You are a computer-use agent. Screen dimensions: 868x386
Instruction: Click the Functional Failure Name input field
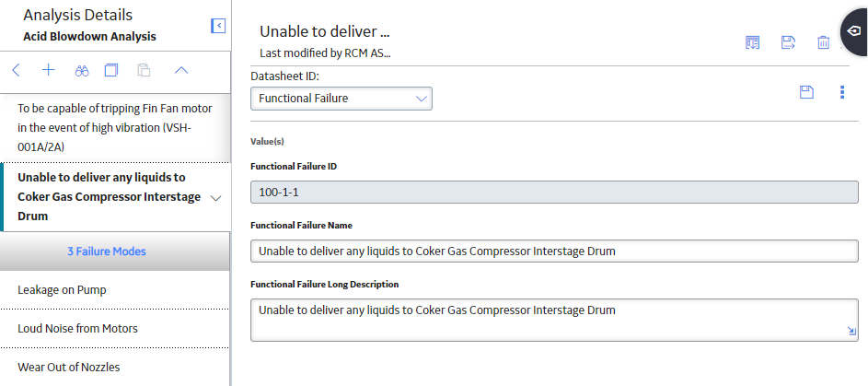(554, 251)
